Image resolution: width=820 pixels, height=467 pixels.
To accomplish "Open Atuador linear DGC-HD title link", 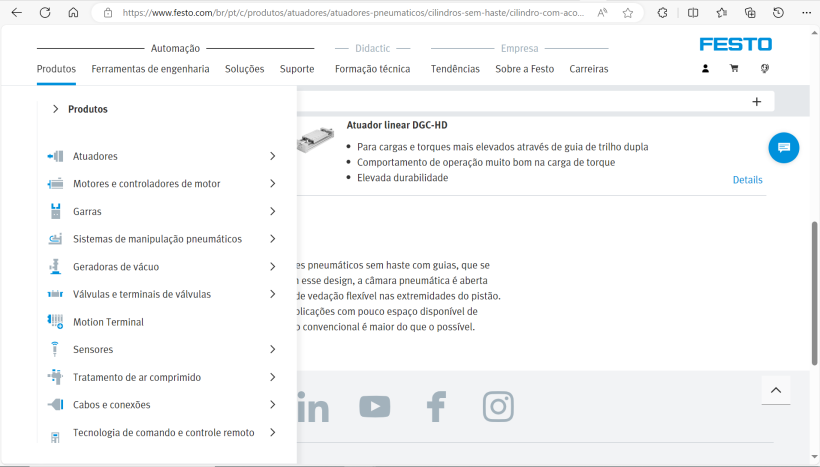I will [x=397, y=125].
